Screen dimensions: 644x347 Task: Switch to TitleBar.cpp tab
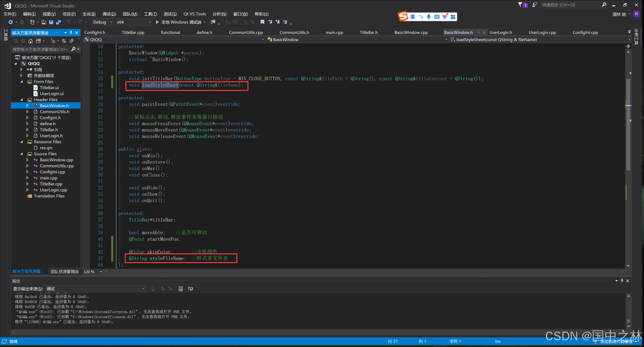(133, 32)
